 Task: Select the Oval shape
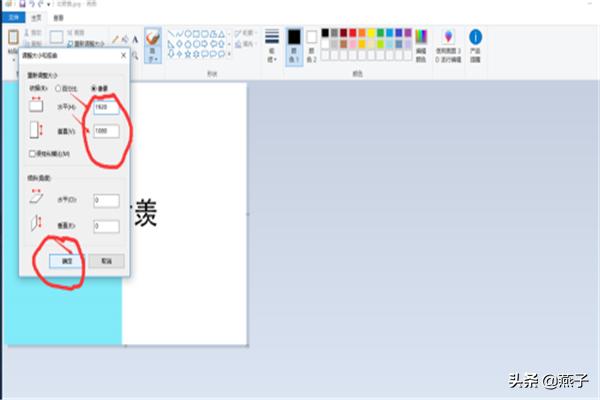[x=188, y=34]
